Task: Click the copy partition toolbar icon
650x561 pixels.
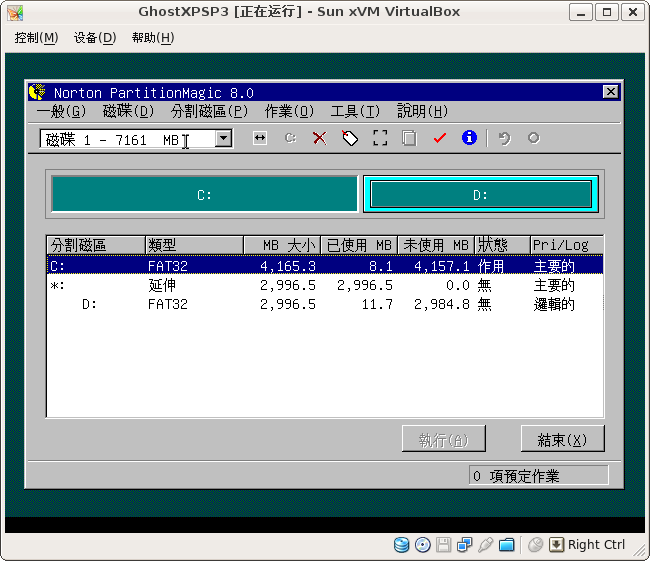Action: tap(409, 138)
